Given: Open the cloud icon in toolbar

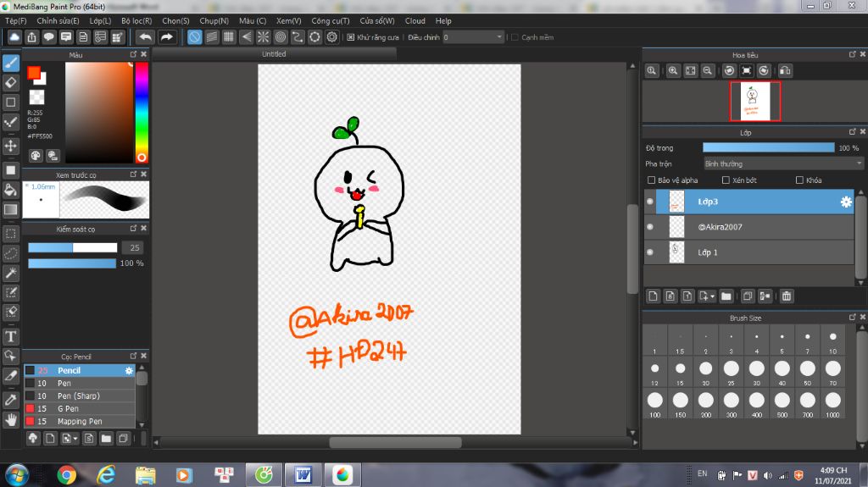Looking at the screenshot, I should pos(14,37).
